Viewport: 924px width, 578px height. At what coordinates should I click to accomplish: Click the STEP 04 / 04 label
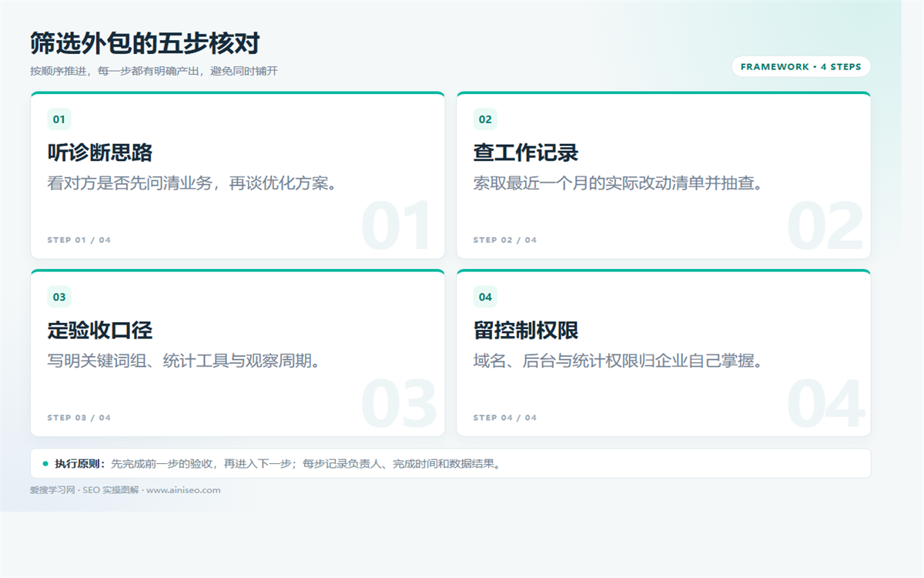(505, 418)
